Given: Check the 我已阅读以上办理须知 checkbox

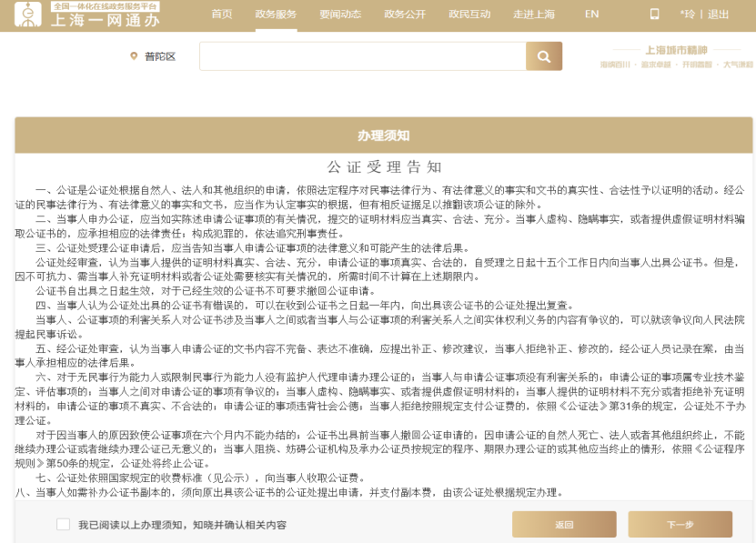Looking at the screenshot, I should coord(63,524).
